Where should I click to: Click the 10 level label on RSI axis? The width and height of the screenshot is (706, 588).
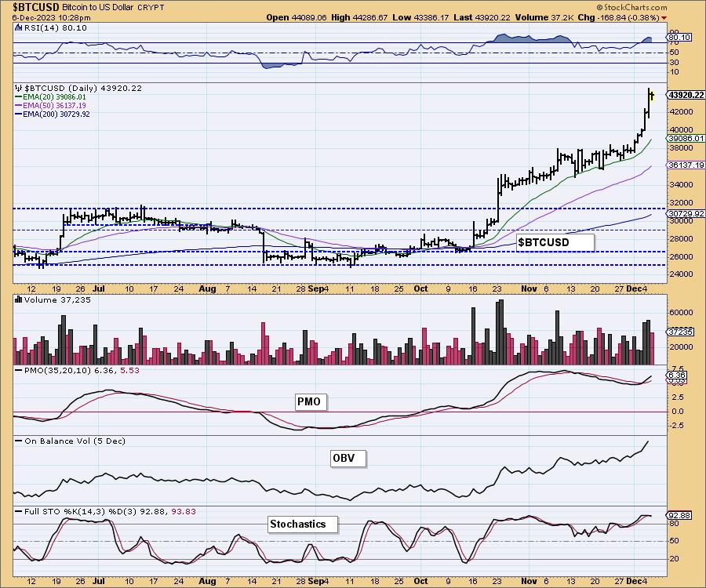click(x=675, y=72)
